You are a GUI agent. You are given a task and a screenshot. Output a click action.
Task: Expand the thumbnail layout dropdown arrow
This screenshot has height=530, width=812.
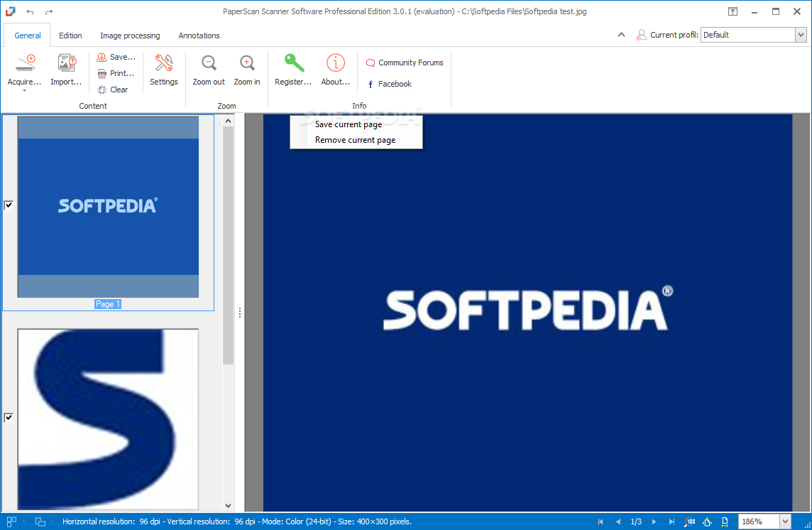23,521
